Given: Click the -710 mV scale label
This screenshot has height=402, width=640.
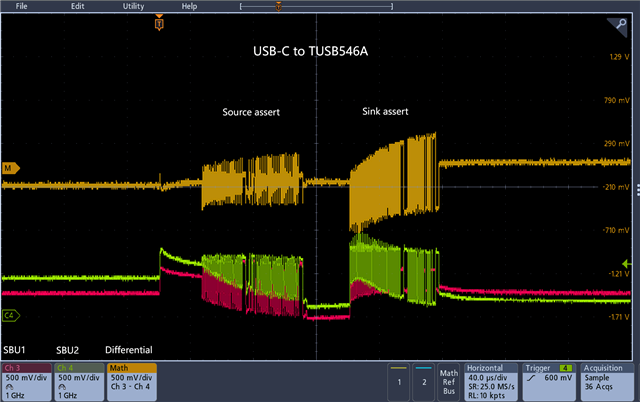Looking at the screenshot, I should click(x=616, y=230).
